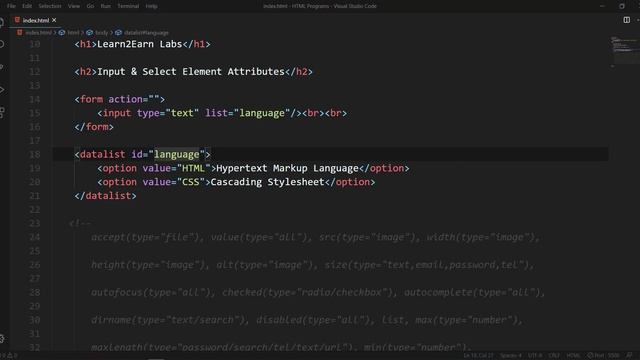Click "Input & Select Element Attributes" heading text
The height and width of the screenshot is (360, 640).
coord(191,72)
